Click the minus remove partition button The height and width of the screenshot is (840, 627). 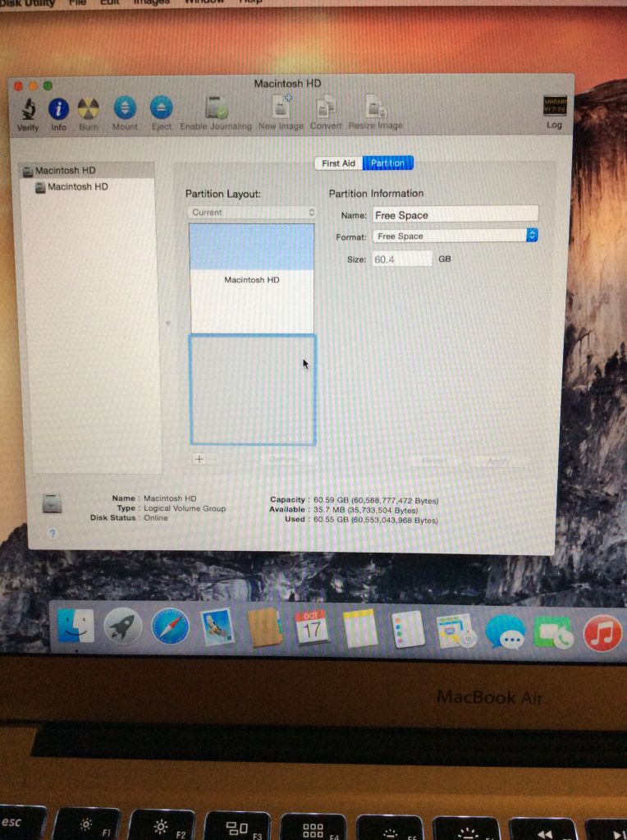click(x=213, y=459)
